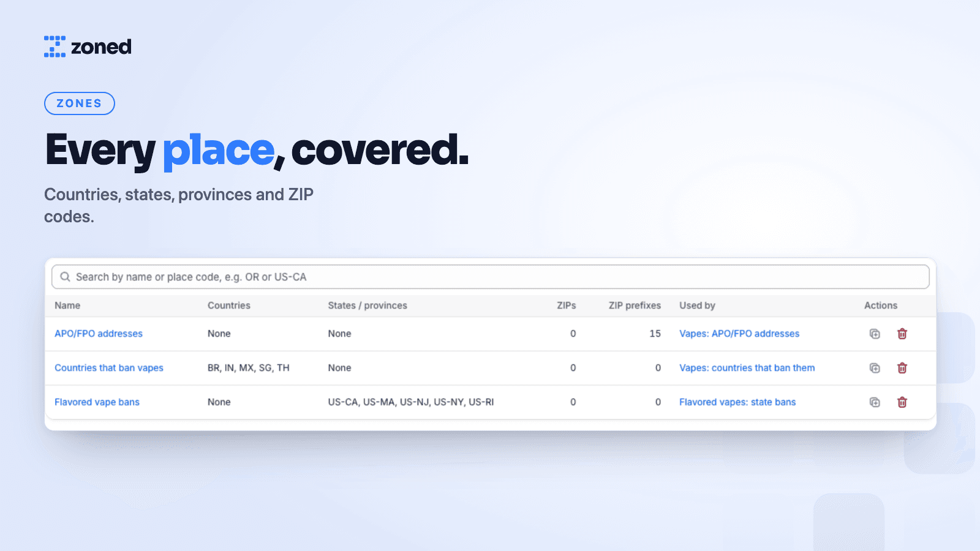
Task: Click the ZONES pill badge
Action: coord(80,103)
